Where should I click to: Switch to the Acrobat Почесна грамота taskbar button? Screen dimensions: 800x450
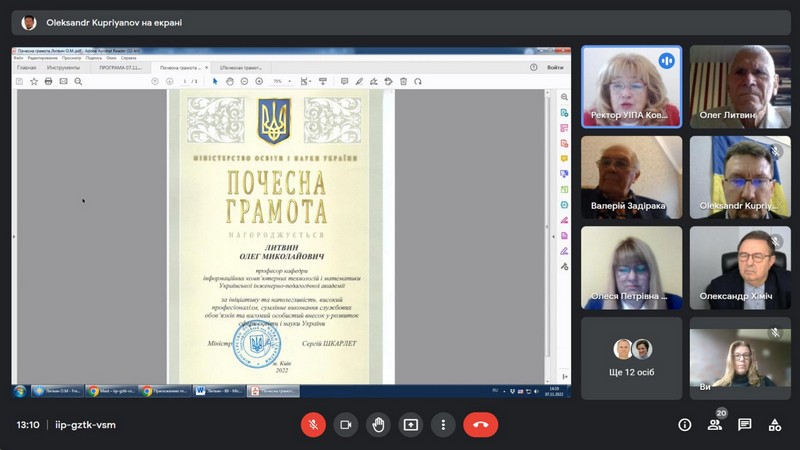point(273,391)
